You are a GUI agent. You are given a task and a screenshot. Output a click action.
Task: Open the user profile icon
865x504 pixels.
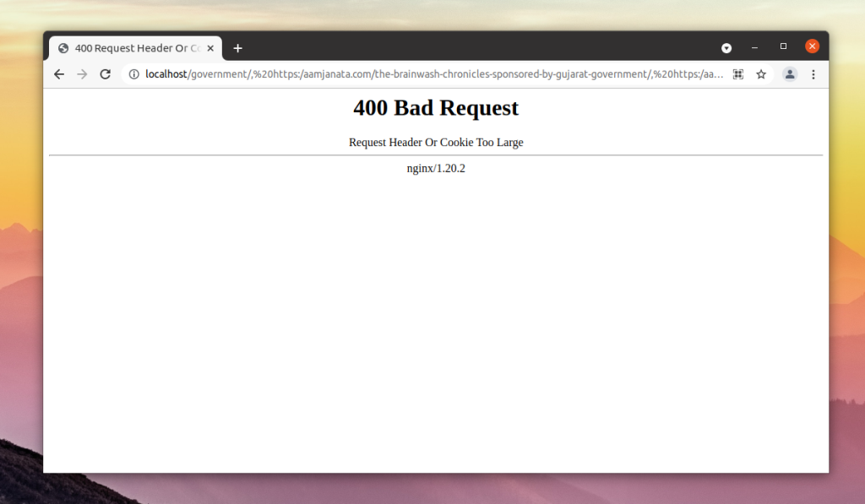(790, 74)
